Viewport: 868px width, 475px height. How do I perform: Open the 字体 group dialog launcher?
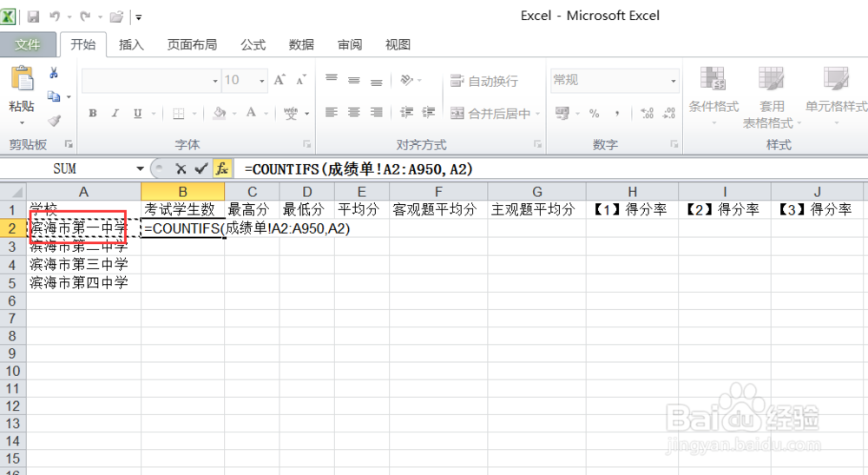(x=306, y=144)
